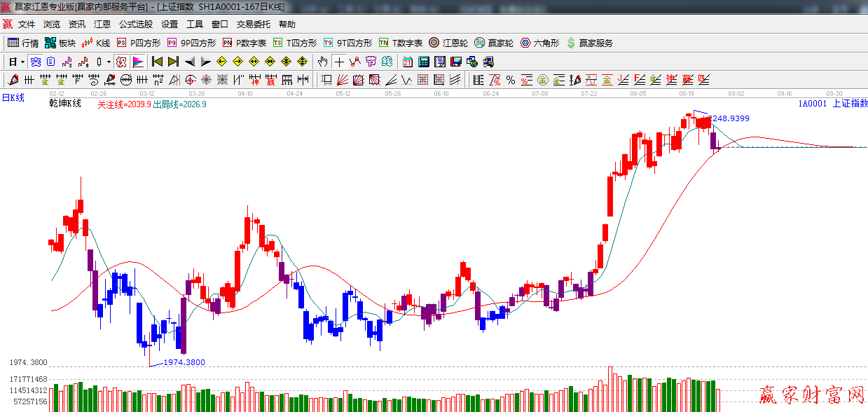868x412 pixels.
Task: Click the 赢家服务 button
Action: point(589,43)
